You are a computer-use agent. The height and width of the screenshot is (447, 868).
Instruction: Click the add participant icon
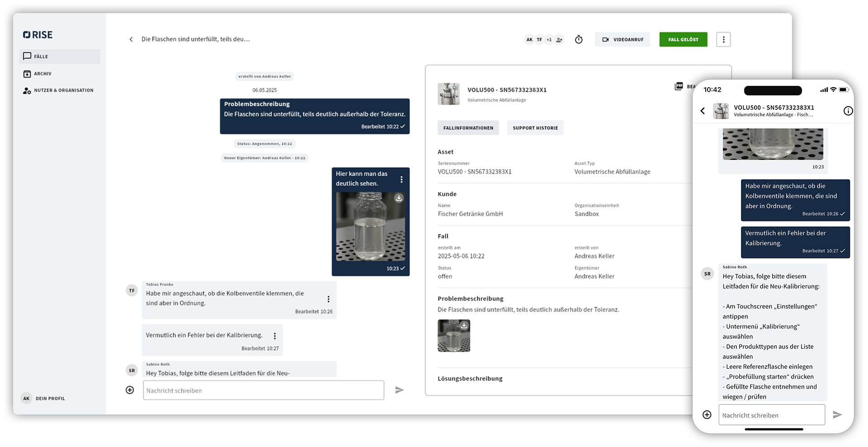click(x=559, y=40)
